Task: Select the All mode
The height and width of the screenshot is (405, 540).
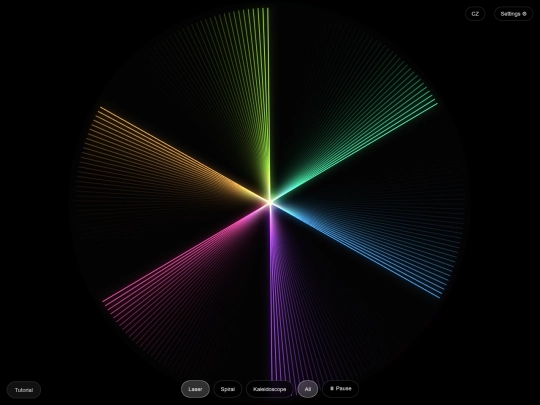Action: point(308,389)
